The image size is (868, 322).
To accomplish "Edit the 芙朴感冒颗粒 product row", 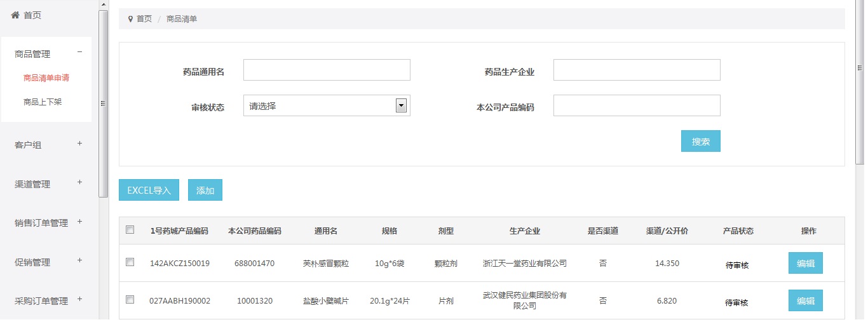I will pyautogui.click(x=805, y=263).
